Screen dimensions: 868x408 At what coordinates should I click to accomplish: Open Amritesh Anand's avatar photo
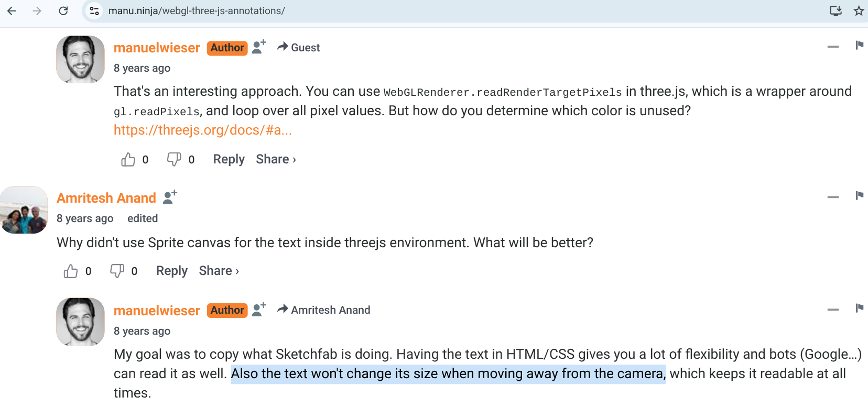(x=24, y=209)
